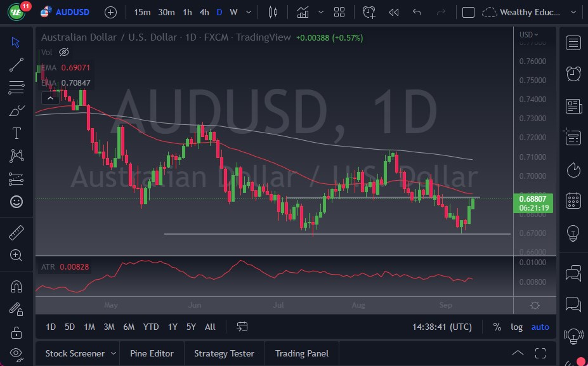Toggle logarithmic price scale with log
Viewport: 588px width, 366px height.
(516, 327)
